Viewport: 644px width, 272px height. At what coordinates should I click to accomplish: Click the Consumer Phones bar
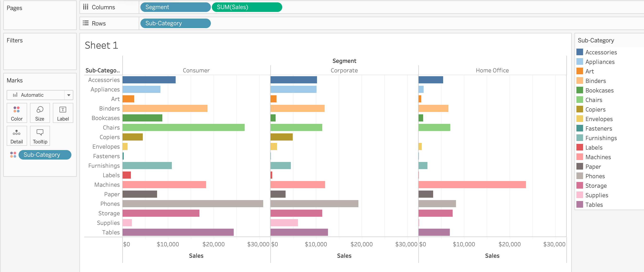[x=193, y=204]
